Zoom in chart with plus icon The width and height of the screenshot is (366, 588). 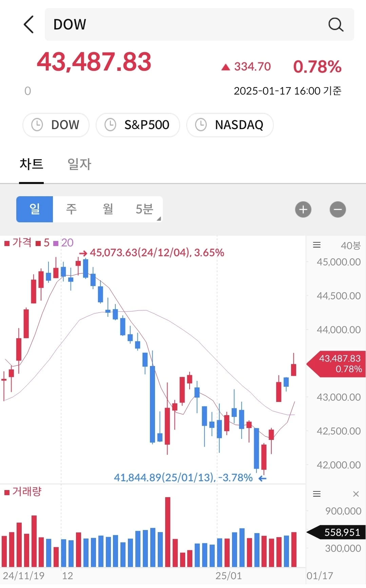pos(303,209)
